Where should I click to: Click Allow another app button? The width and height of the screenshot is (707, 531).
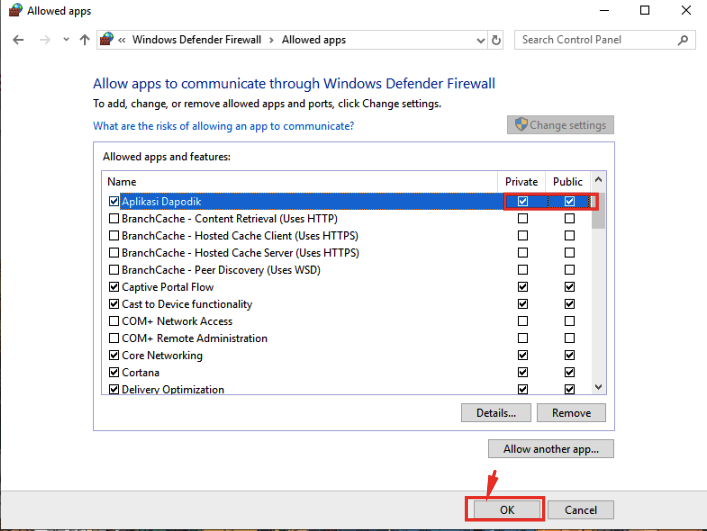coord(551,449)
